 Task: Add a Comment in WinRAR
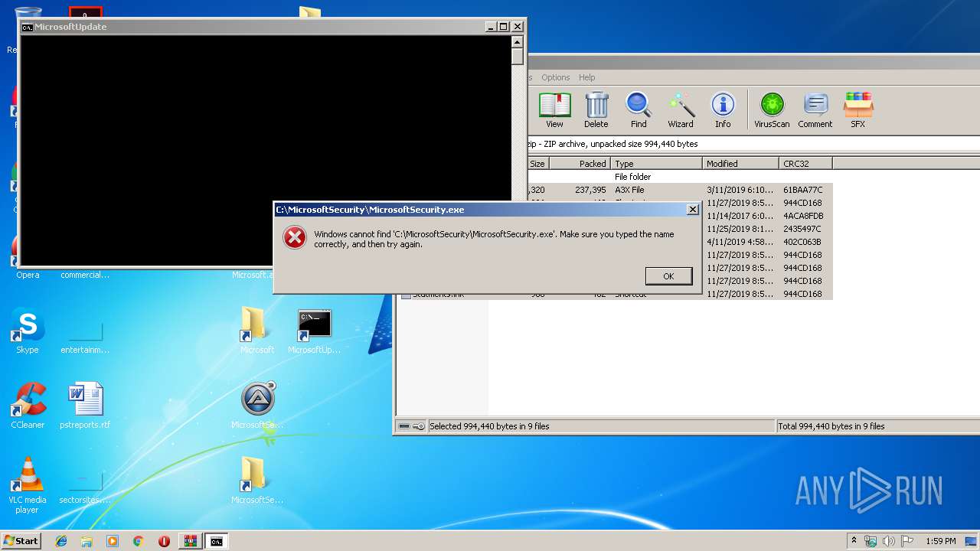pos(815,110)
